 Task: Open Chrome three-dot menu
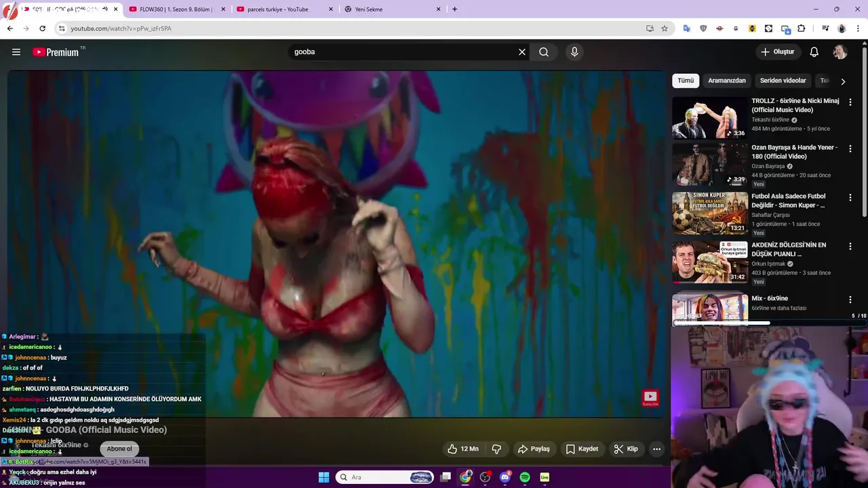click(858, 28)
